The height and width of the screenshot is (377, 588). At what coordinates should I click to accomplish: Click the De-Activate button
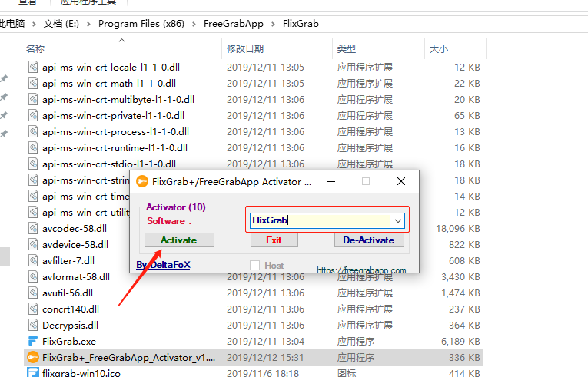click(x=369, y=240)
